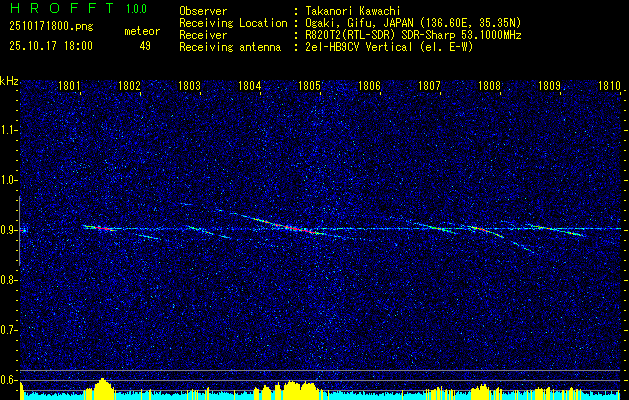Click the 'meteor' label
This screenshot has height=400, width=629.
142,31
